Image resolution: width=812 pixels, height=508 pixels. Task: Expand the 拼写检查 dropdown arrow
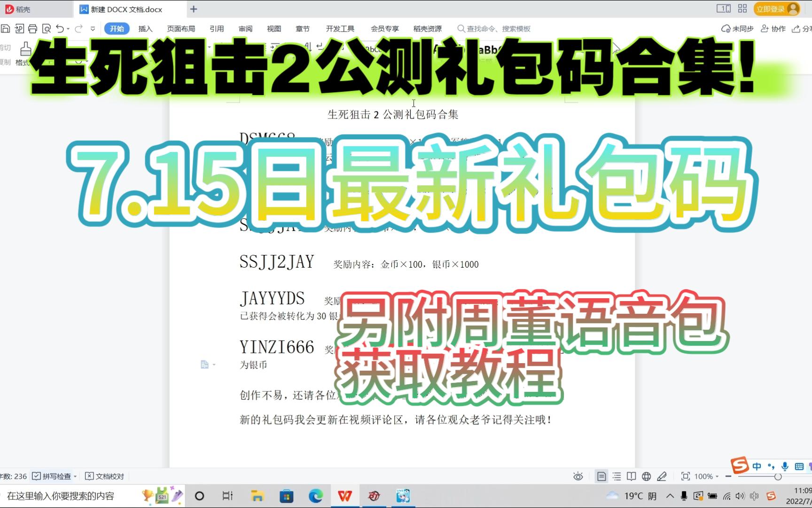[75, 476]
